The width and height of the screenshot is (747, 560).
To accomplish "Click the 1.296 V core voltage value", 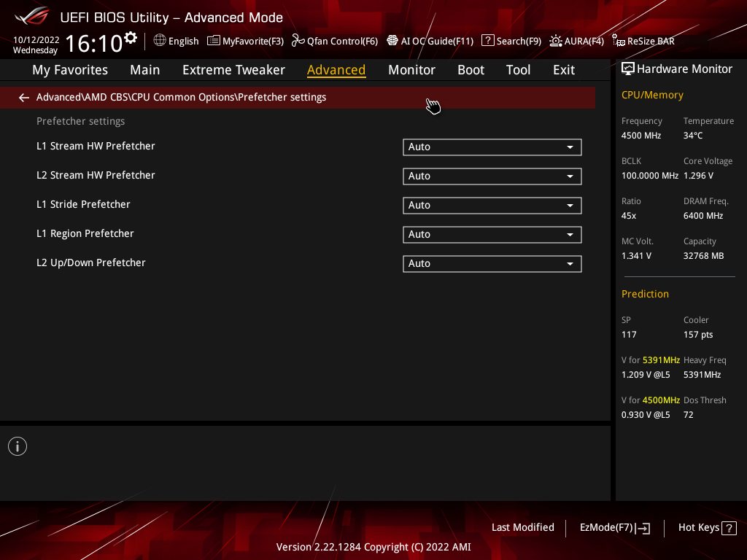I will pyautogui.click(x=698, y=176).
